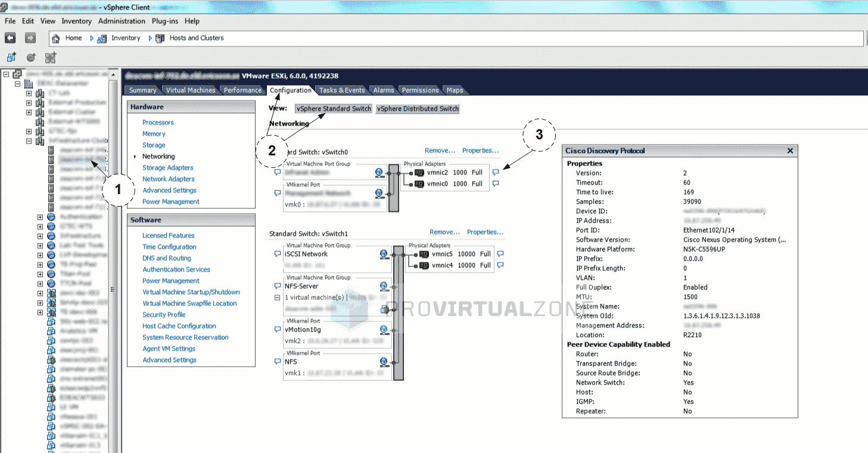Click the Hardware Platform value N5K-C5596UP
The image size is (868, 453).
704,249
